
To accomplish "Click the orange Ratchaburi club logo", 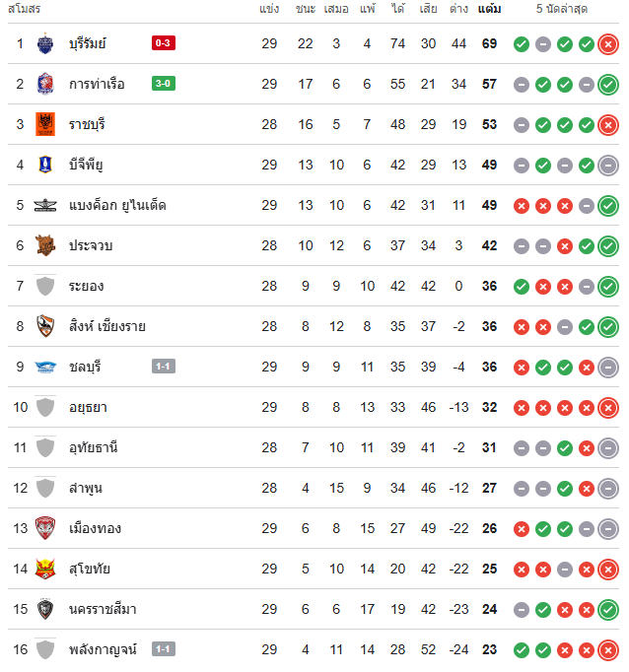I will coord(45,124).
